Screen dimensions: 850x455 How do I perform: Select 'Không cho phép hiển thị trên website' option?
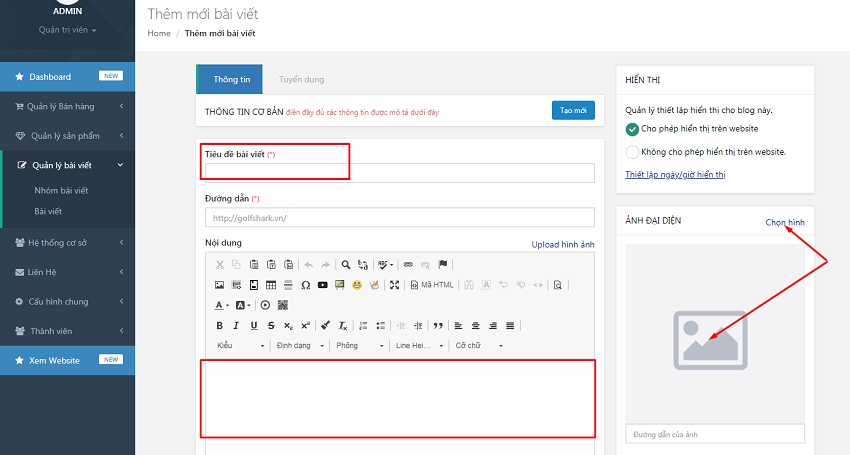click(632, 152)
